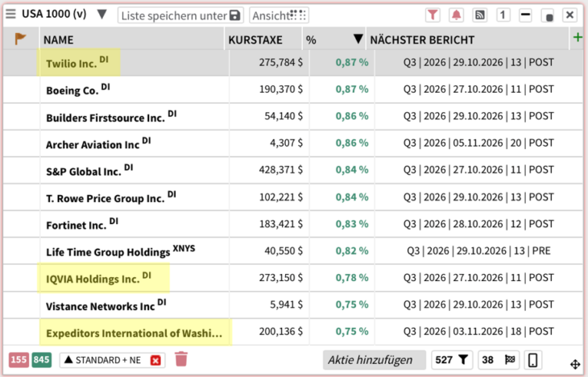This screenshot has width=588, height=377.
Task: Select T. Rowe Price Group Inc.
Action: tap(111, 197)
